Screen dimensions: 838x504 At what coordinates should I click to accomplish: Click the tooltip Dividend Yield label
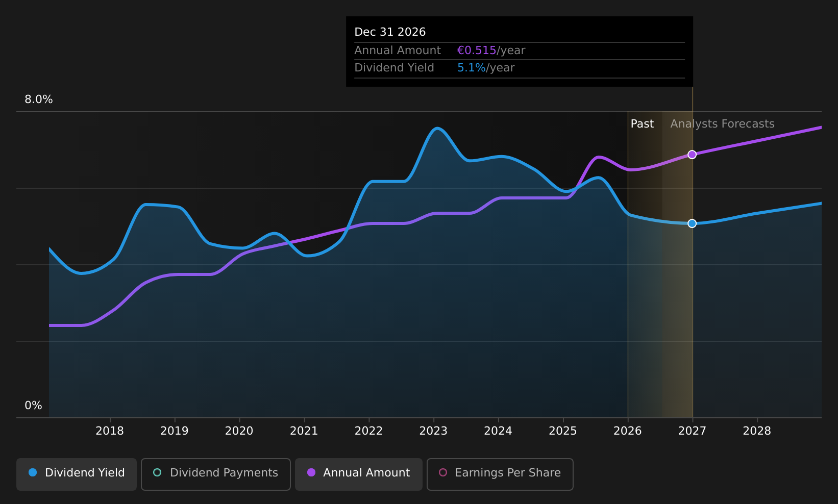click(x=394, y=68)
